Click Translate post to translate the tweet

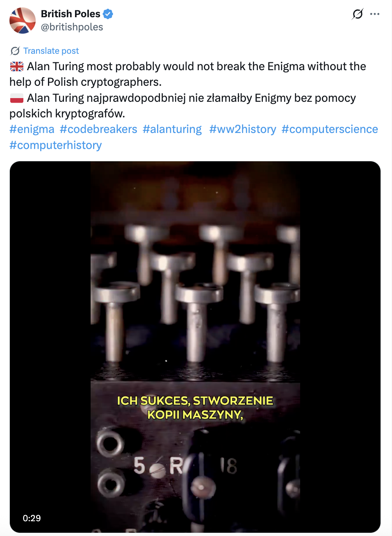pyautogui.click(x=51, y=50)
